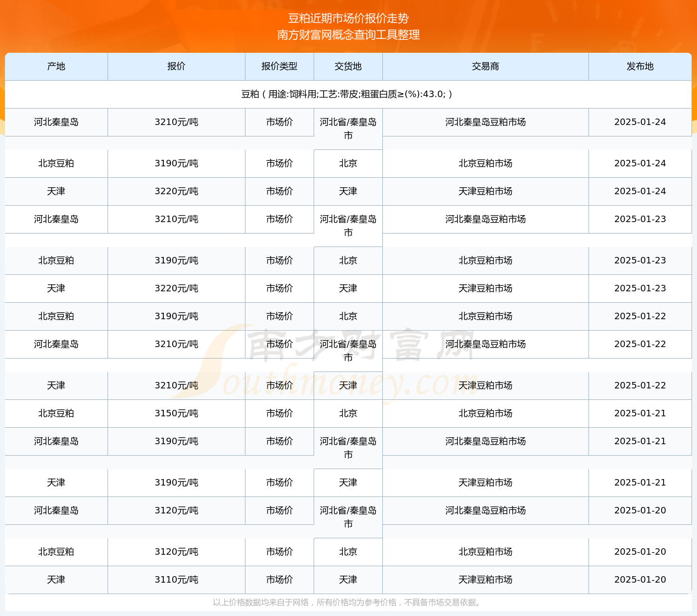Click 河北秦皇岛豆粕市场 trader in the 2025-01-23 row

(x=485, y=219)
